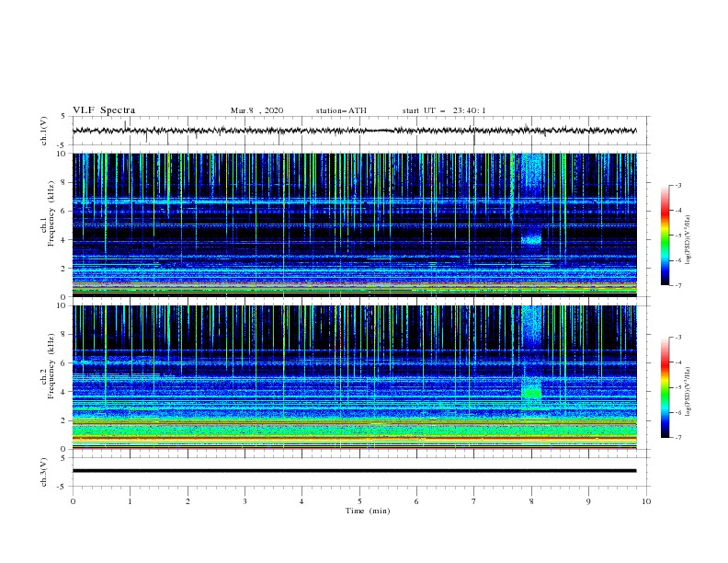728x563 pixels.
Task: Click the time axis tick label "1"
Action: tap(130, 501)
